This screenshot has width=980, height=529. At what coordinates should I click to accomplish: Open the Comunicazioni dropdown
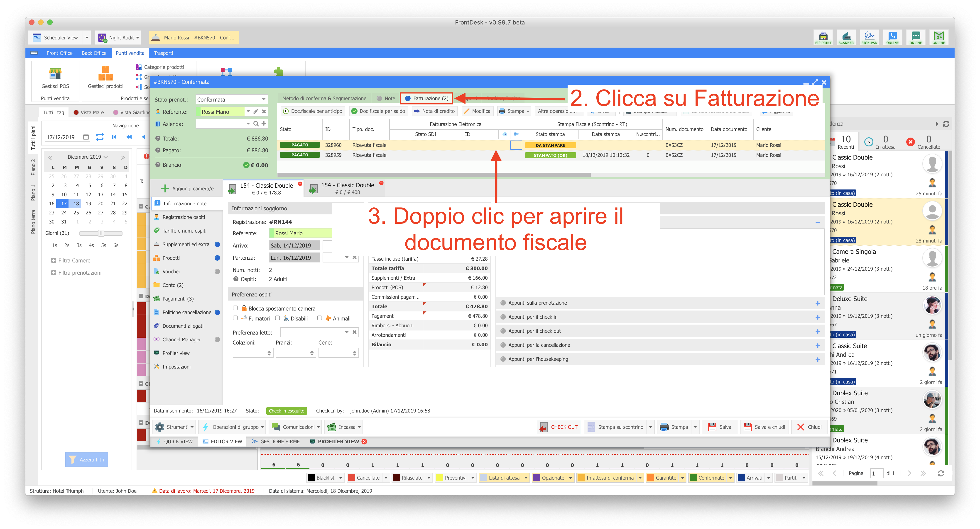coord(296,427)
